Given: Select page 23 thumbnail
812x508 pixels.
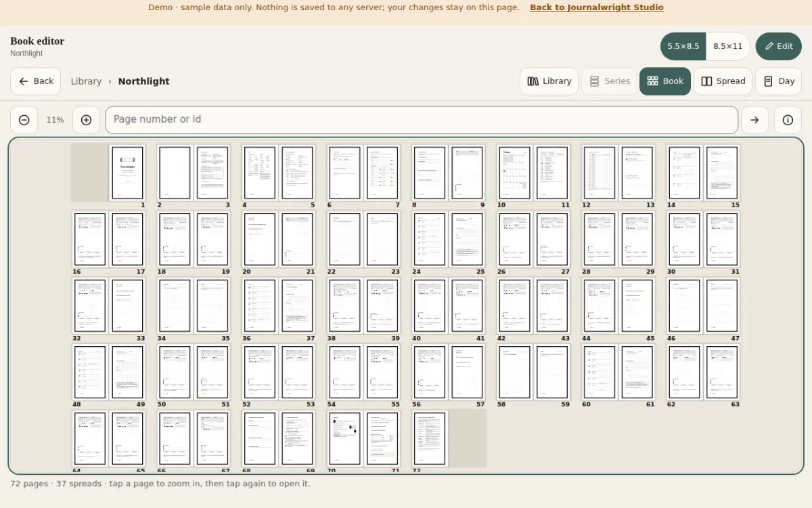Looking at the screenshot, I should click(x=382, y=239).
